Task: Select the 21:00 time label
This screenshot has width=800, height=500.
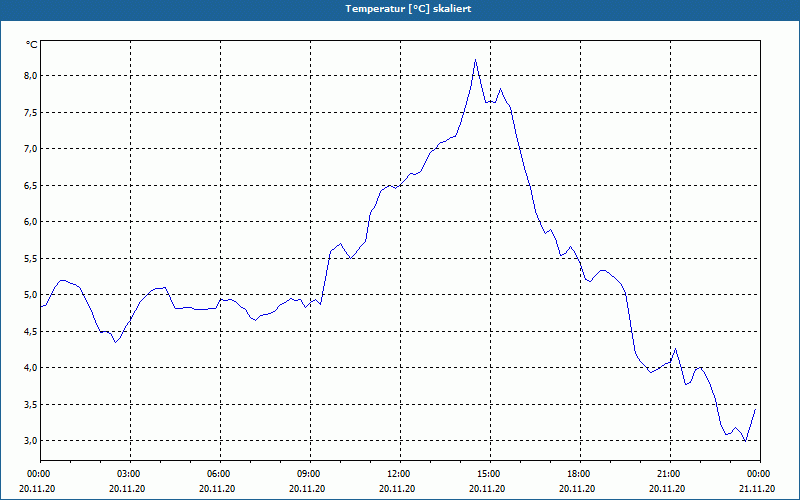Action: (x=670, y=474)
